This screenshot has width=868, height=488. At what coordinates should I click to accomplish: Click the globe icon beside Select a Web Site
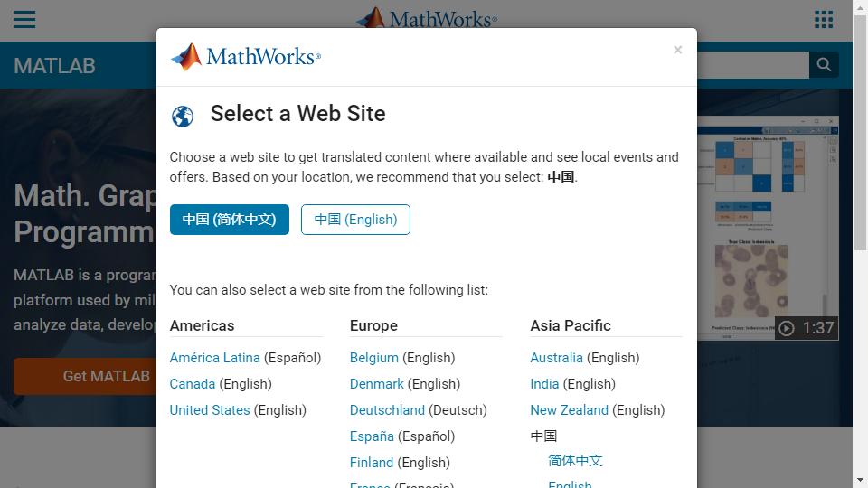pyautogui.click(x=183, y=117)
